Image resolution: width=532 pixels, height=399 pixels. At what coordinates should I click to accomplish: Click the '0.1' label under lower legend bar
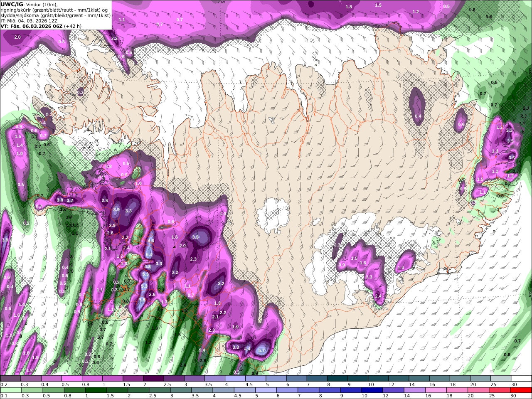point(4,396)
